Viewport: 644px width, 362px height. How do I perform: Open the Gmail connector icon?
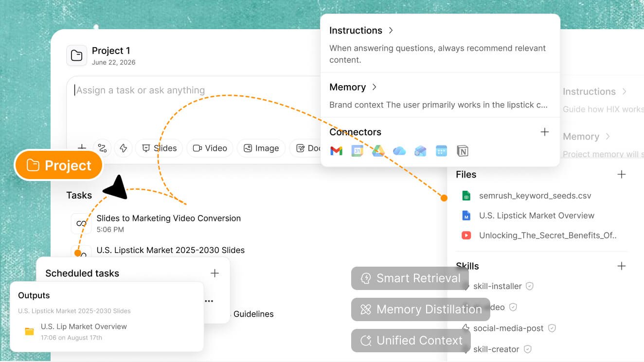point(336,151)
